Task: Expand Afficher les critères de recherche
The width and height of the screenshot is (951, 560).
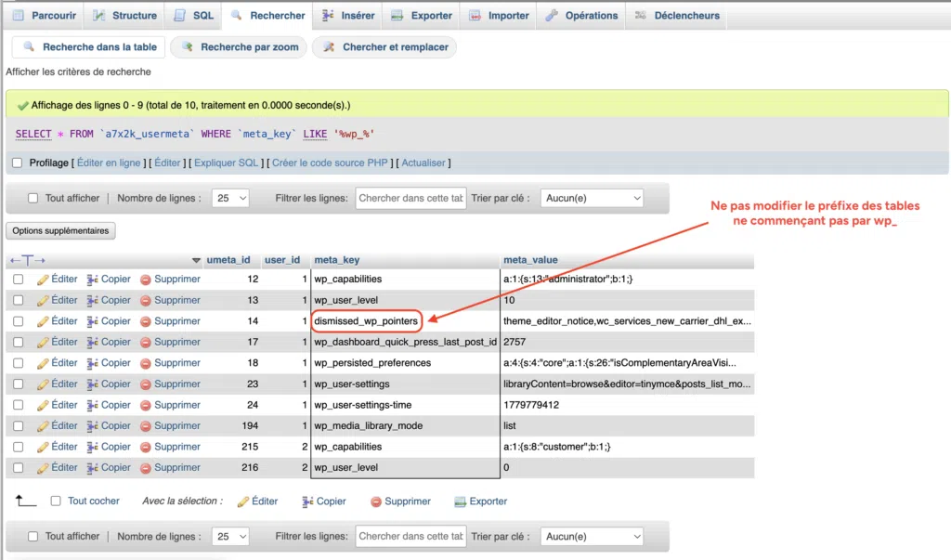Action: 78,72
